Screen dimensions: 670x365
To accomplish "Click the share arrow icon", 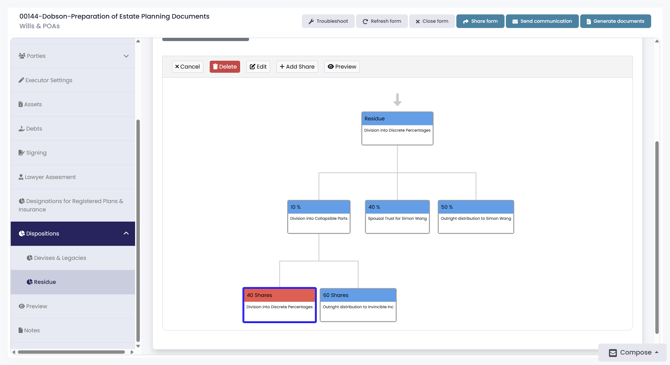I will point(466,21).
